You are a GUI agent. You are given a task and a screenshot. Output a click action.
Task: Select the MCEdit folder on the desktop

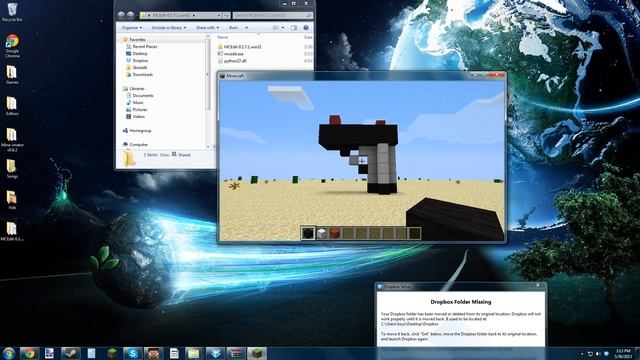[12, 231]
